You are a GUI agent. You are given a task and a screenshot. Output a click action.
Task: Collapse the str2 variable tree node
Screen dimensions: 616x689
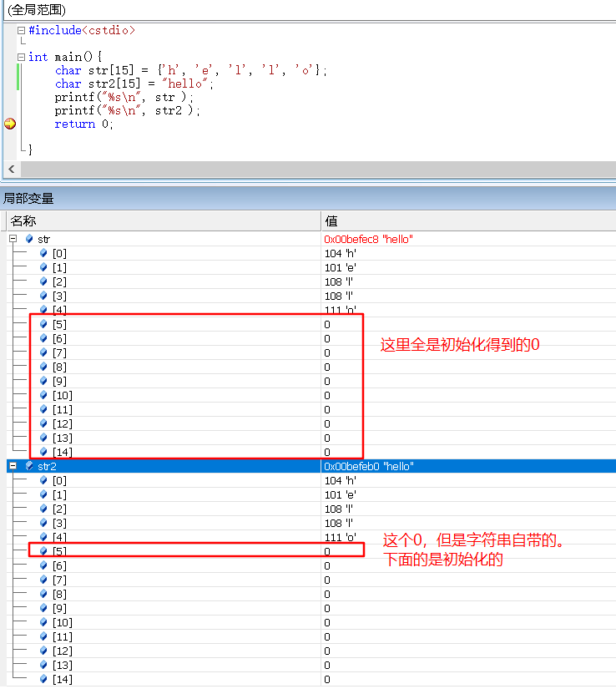[13, 466]
